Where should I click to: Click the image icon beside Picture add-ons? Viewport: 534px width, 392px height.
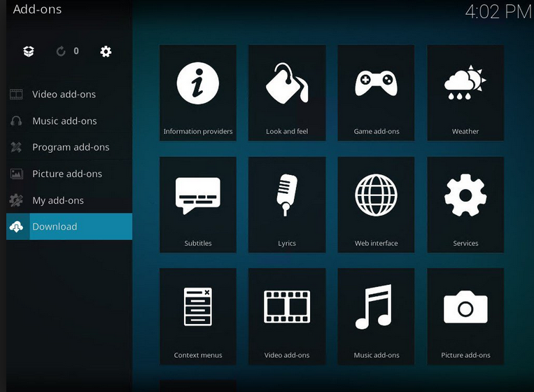16,174
